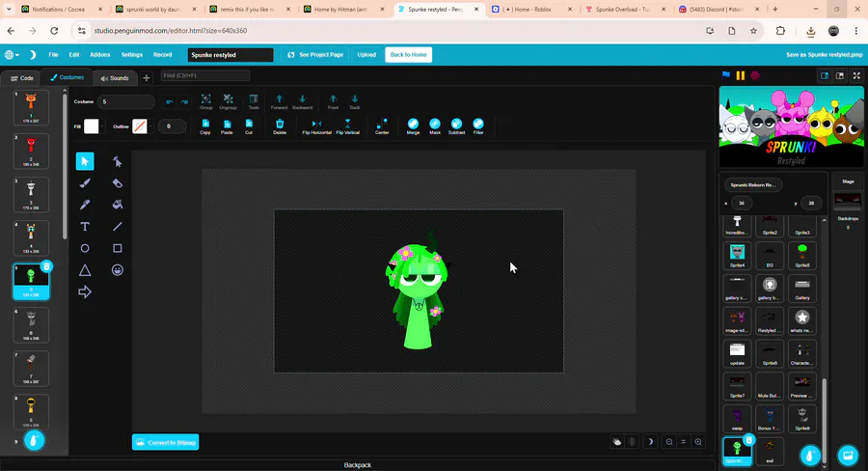Click Convert to Bitmap button
This screenshot has width=868, height=471.
click(x=166, y=442)
